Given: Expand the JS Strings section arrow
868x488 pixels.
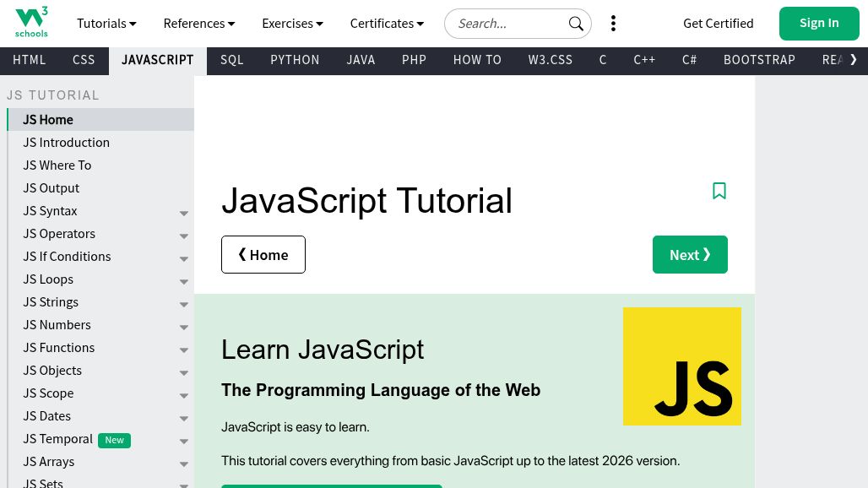Looking at the screenshot, I should (184, 304).
